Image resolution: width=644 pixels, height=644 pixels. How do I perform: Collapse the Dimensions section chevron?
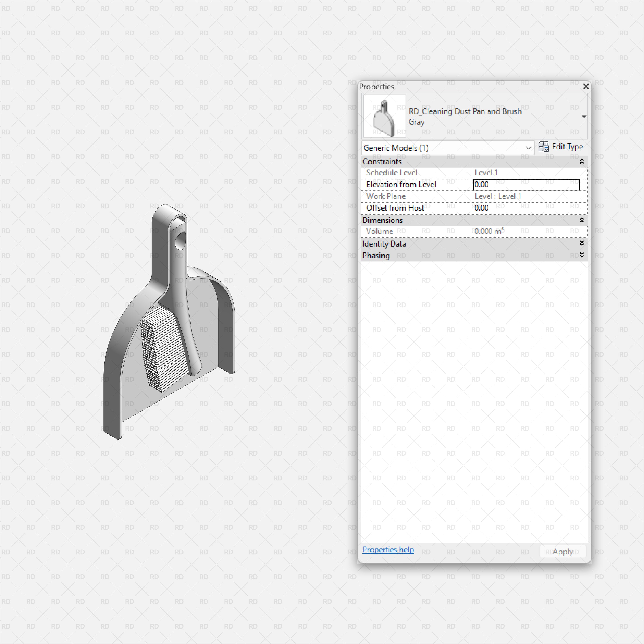click(582, 220)
